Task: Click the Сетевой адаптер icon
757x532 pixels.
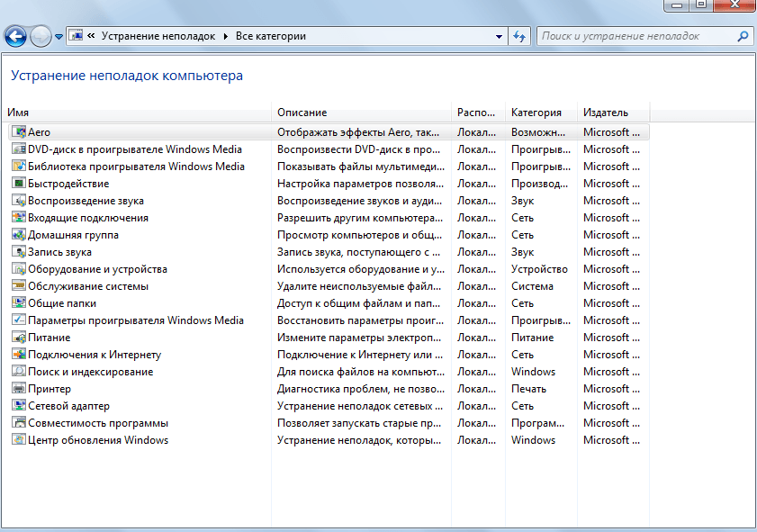Action: (x=19, y=406)
